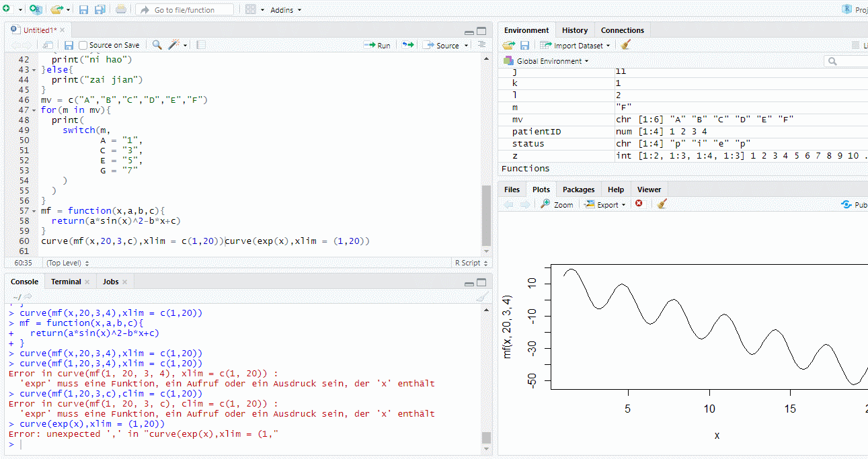Viewport: 868px width, 459px height.
Task: Open an existing file folder icon
Action: click(56, 9)
